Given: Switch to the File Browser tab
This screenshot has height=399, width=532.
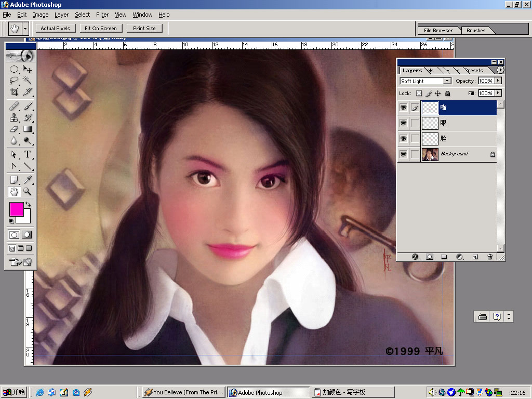Looking at the screenshot, I should pyautogui.click(x=438, y=31).
